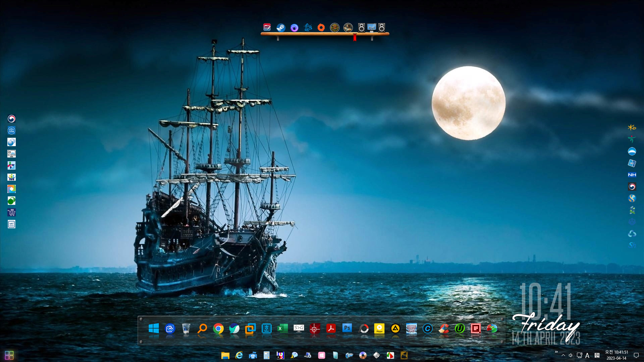
Task: Open the pink Windows tile taskbar icon
Action: (x=322, y=355)
